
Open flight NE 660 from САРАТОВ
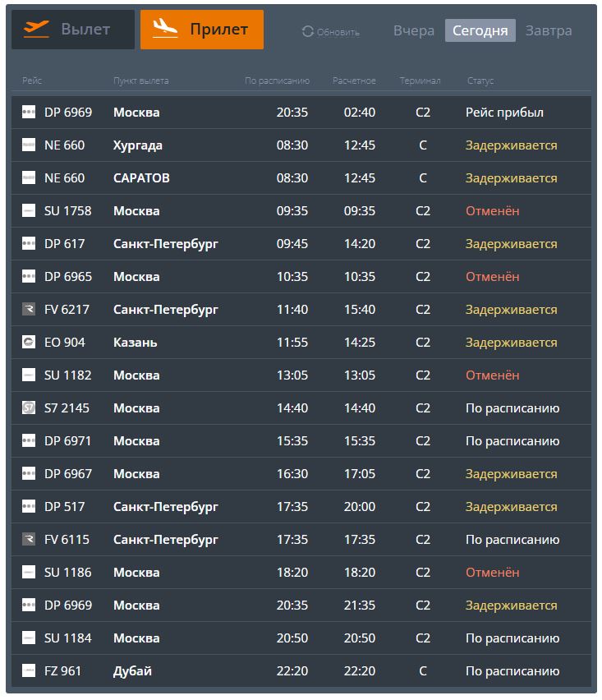64,178
